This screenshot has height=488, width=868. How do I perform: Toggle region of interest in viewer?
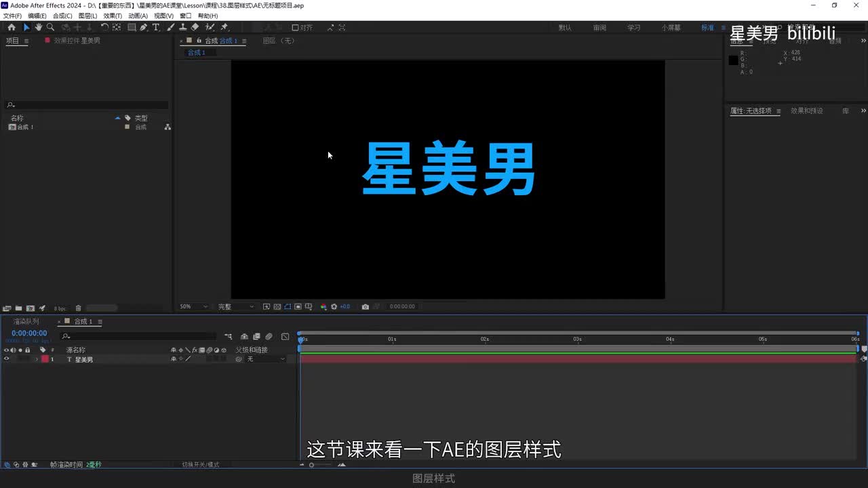pos(298,306)
